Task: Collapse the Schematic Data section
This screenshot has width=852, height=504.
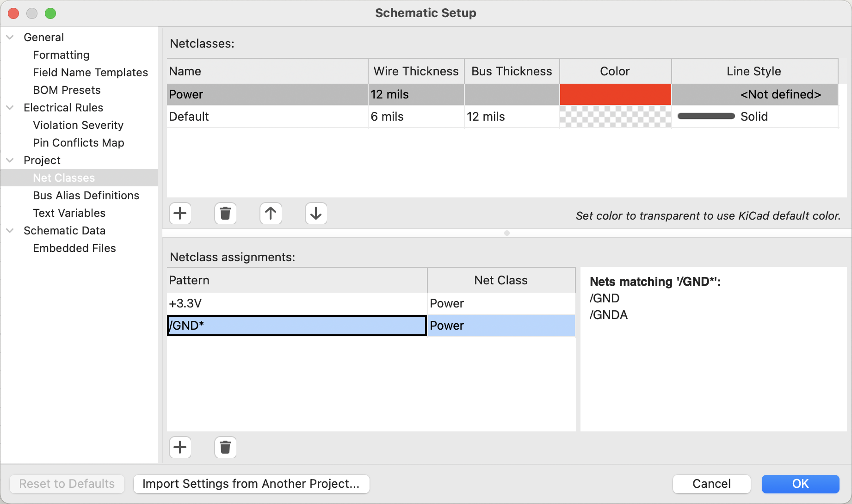Action: point(10,230)
